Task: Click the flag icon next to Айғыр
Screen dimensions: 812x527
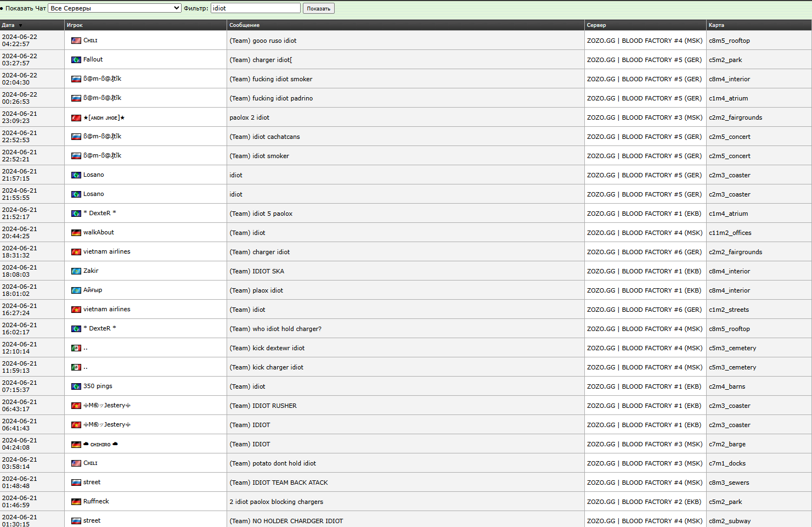Action: tap(76, 290)
